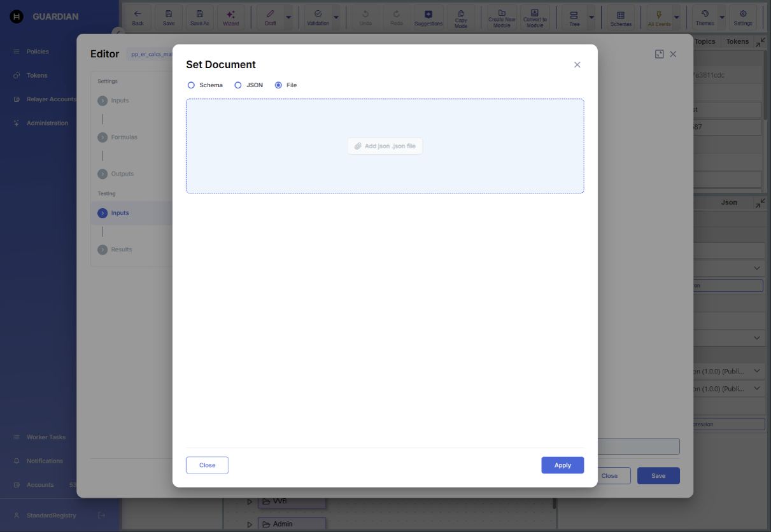Viewport: 771px width, 532px height.
Task: Click the Back arrow in toolbar
Action: 138,18
